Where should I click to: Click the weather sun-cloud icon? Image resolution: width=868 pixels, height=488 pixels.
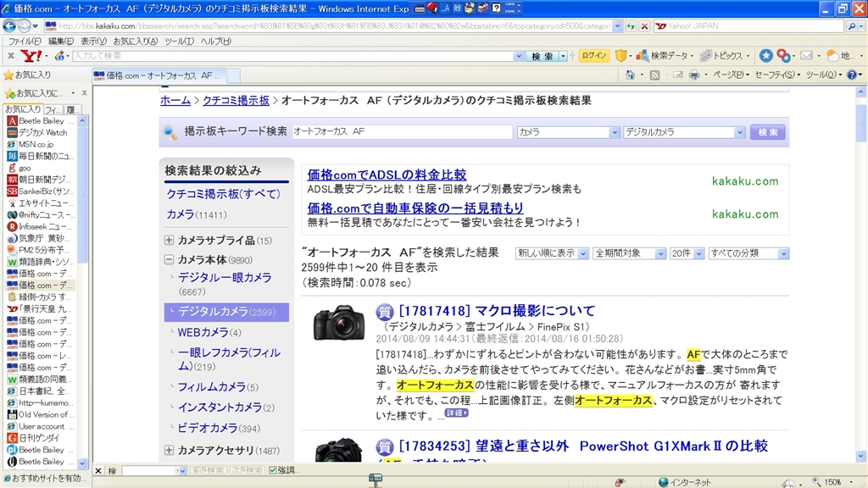pyautogui.click(x=832, y=55)
